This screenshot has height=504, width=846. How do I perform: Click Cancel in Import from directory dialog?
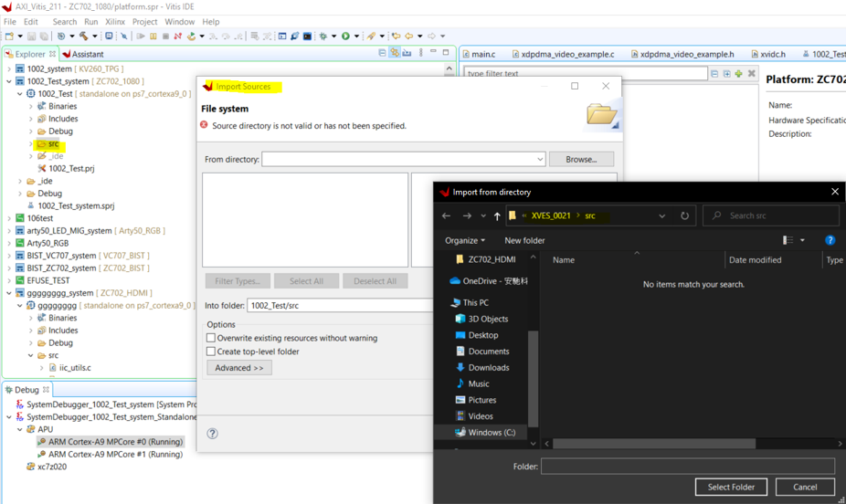tap(805, 487)
